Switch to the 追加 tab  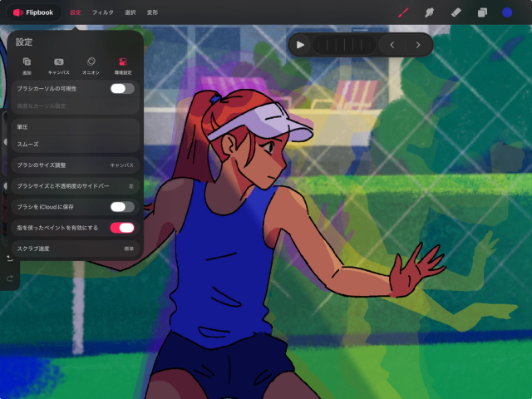tap(27, 66)
